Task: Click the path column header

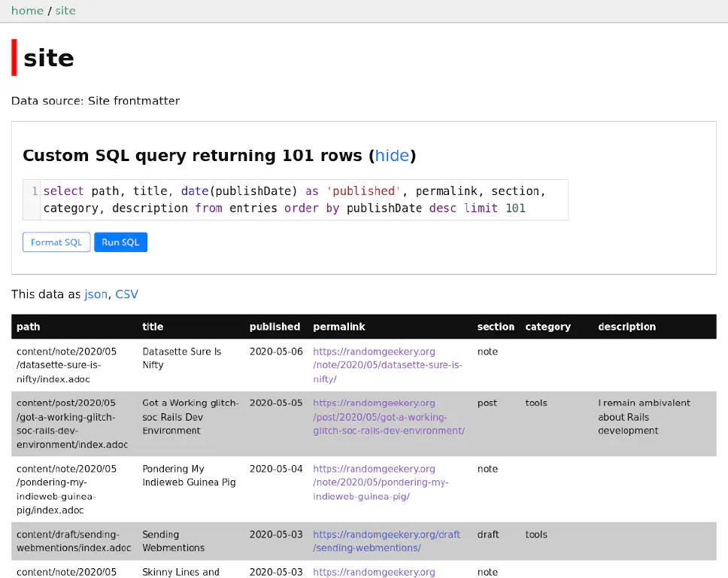Action: click(x=29, y=327)
